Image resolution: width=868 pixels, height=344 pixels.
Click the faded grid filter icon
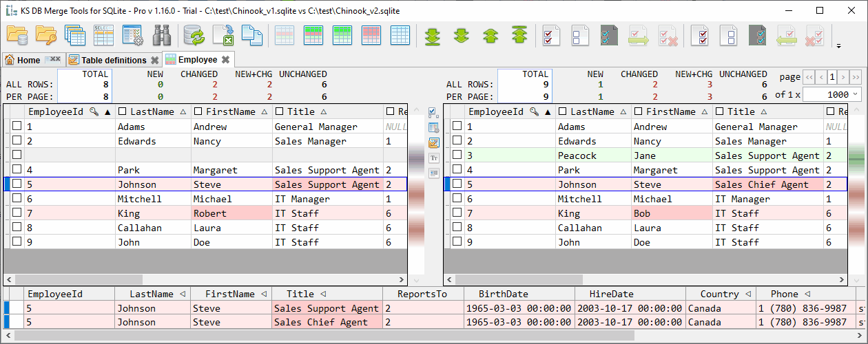pyautogui.click(x=285, y=35)
